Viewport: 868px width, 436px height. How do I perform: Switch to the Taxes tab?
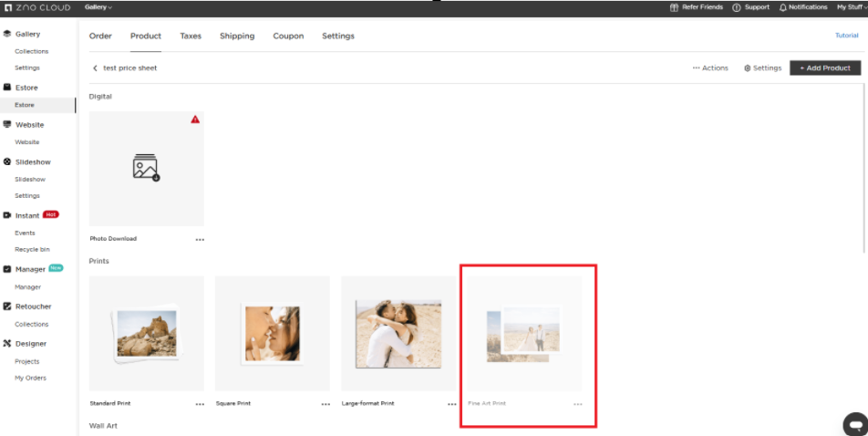(191, 36)
